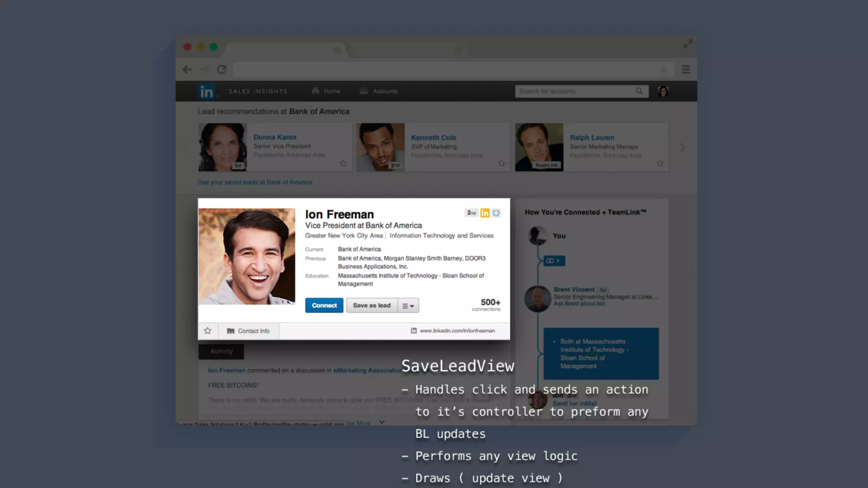This screenshot has width=868, height=488.
Task: Click browser fullscreen expand icon
Action: coord(687,44)
